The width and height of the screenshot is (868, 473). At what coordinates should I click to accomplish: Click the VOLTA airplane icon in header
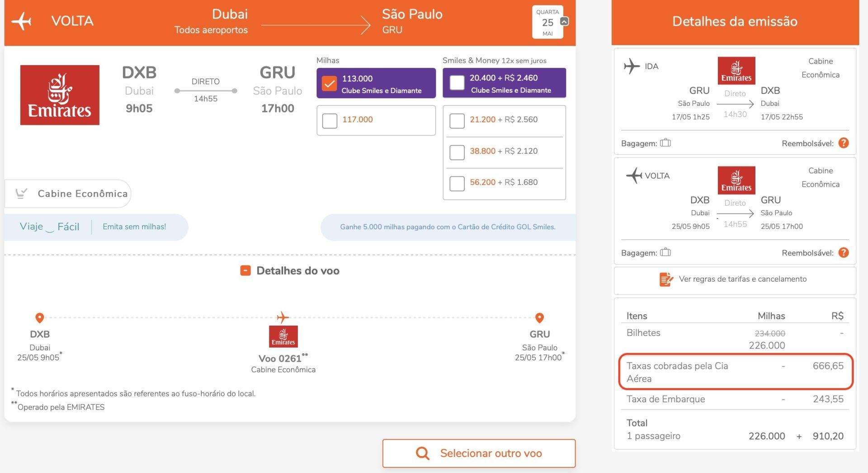point(22,21)
